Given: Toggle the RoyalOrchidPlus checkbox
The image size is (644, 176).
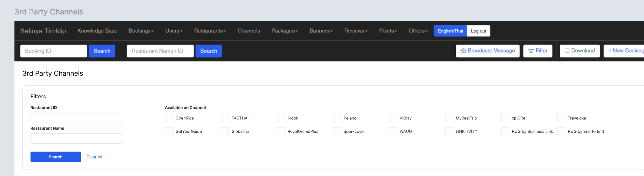Looking at the screenshot, I should click(281, 131).
